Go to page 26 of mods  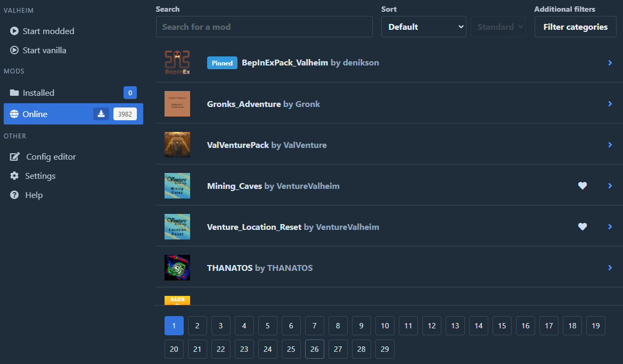[x=315, y=349]
